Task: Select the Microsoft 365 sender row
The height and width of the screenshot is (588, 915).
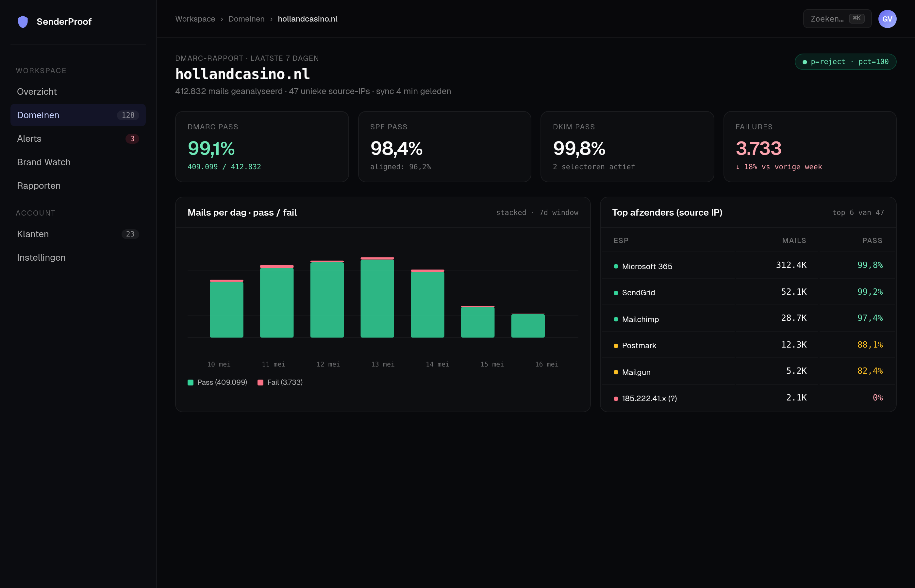Action: [x=748, y=265]
